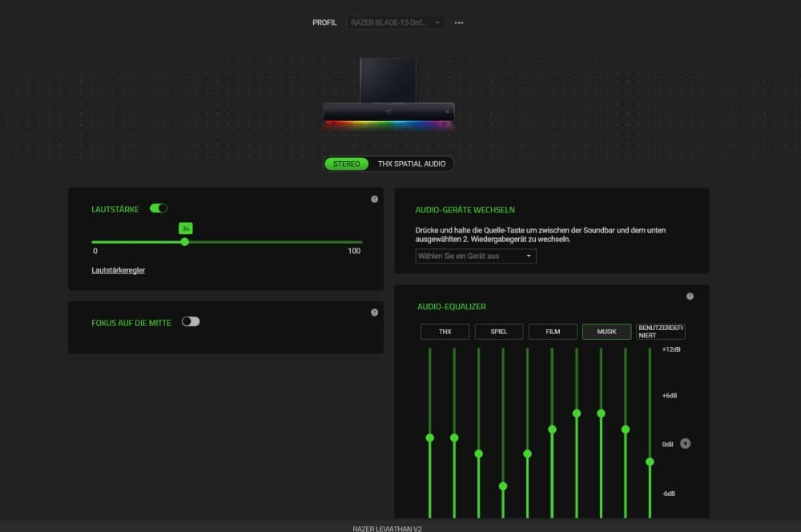
Task: Open the Lautstärkeregler link
Action: (119, 270)
